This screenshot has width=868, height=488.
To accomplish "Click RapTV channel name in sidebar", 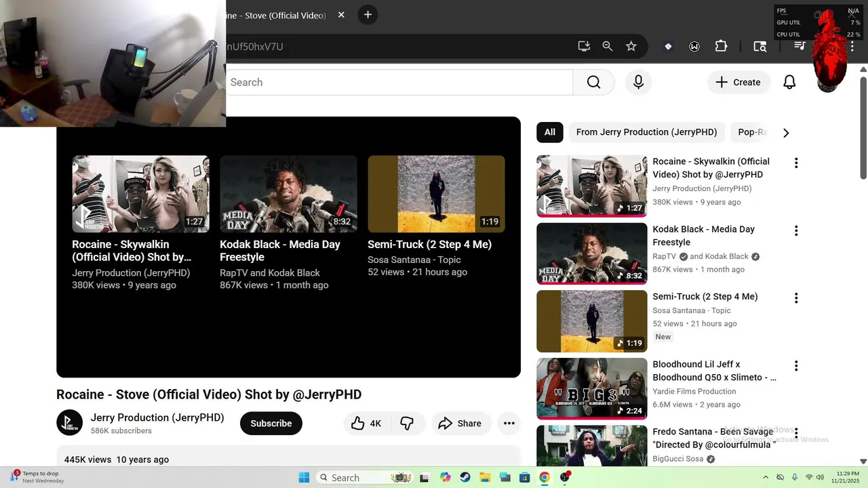I will (665, 256).
